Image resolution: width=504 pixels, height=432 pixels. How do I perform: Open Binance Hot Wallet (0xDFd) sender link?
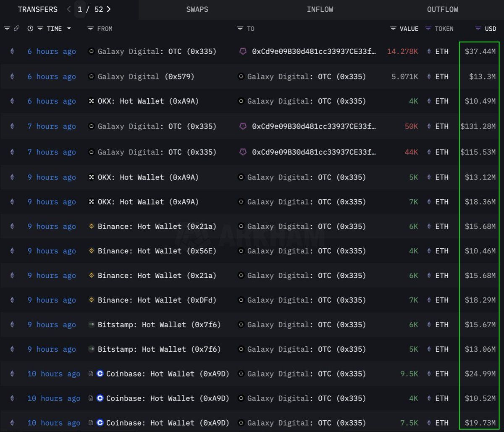[x=157, y=300]
